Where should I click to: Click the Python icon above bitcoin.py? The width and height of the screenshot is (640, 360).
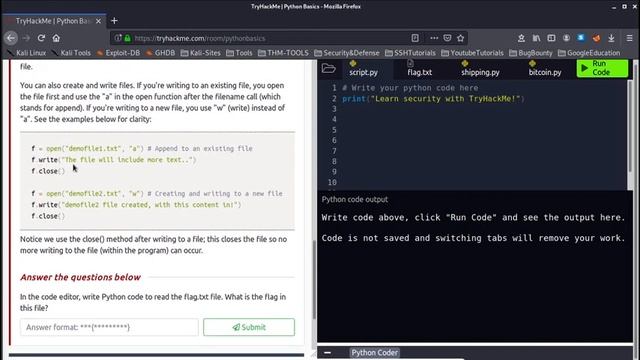tap(532, 63)
